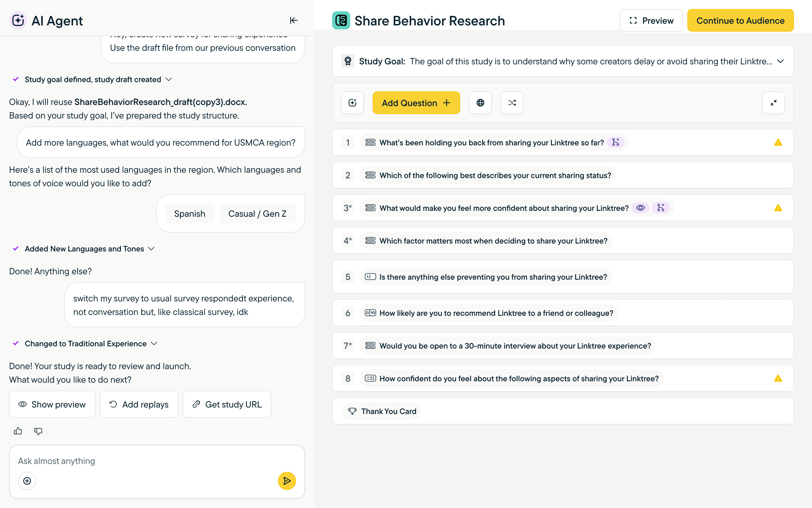Open the Thank You Card

point(563,411)
